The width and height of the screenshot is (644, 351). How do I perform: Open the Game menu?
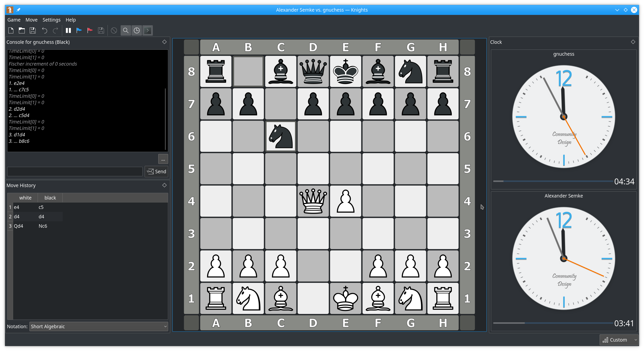[14, 20]
